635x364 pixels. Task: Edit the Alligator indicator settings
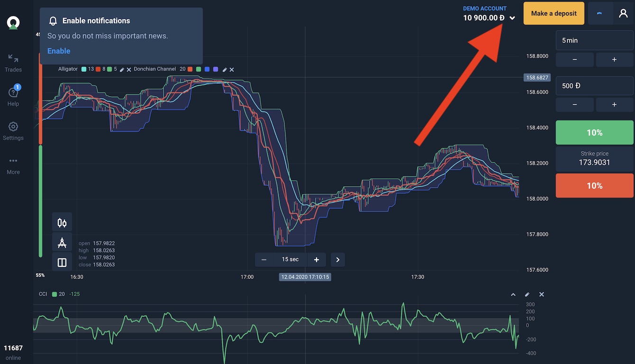122,70
